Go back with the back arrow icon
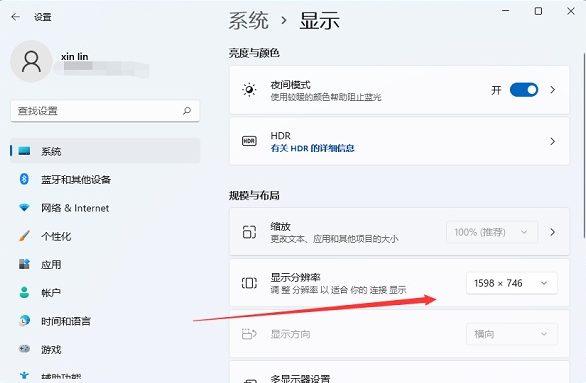 point(15,17)
